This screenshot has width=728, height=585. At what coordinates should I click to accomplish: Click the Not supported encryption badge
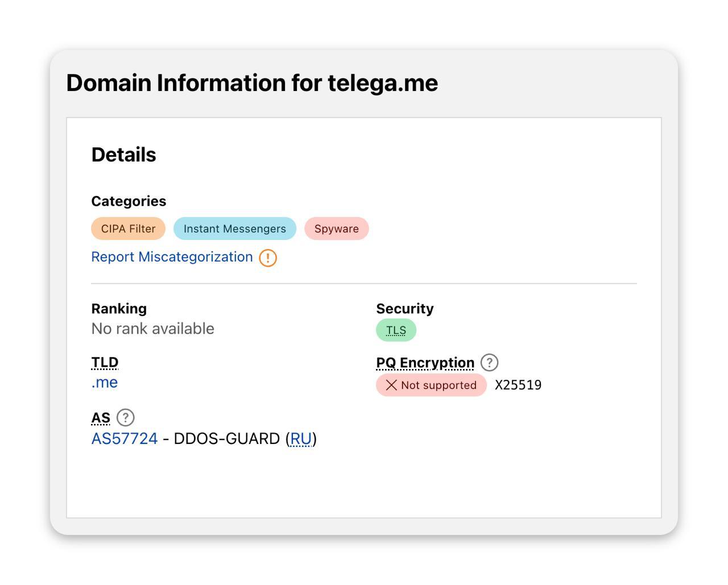tap(431, 385)
